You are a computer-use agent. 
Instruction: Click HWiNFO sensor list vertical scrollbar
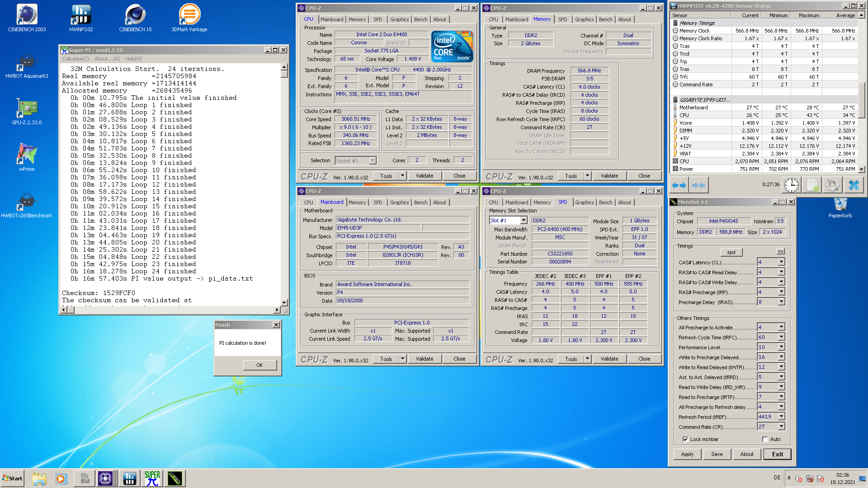(861, 92)
